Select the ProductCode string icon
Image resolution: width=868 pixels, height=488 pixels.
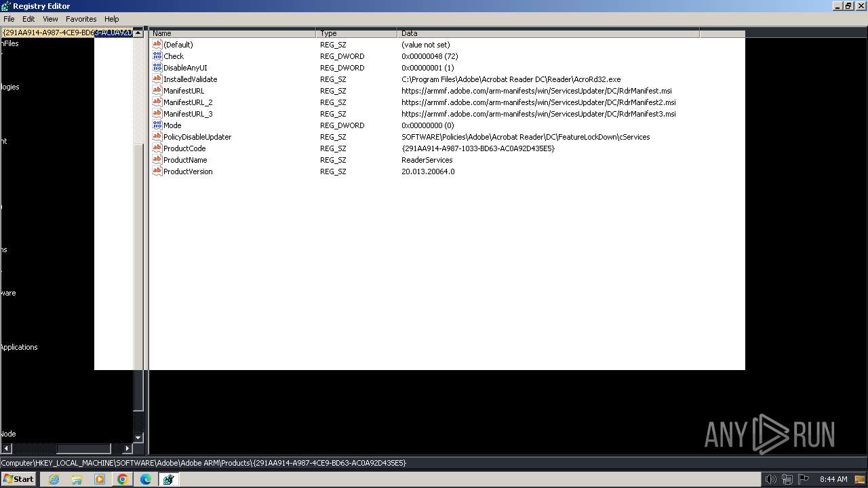[157, 148]
